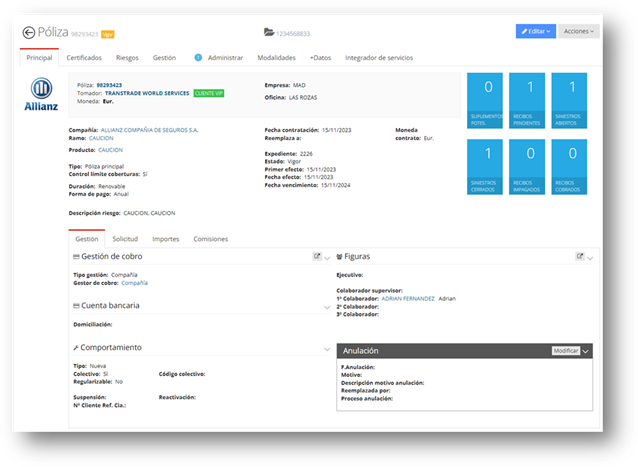This screenshot has height=467, width=638.
Task: Open the folder icon beside 1234568833
Action: coord(269,32)
